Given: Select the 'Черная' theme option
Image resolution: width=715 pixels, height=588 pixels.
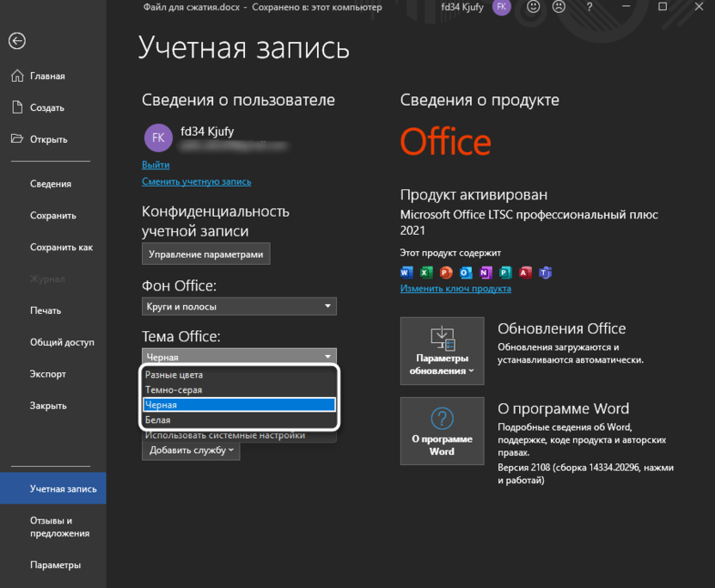Looking at the screenshot, I should pyautogui.click(x=238, y=404).
